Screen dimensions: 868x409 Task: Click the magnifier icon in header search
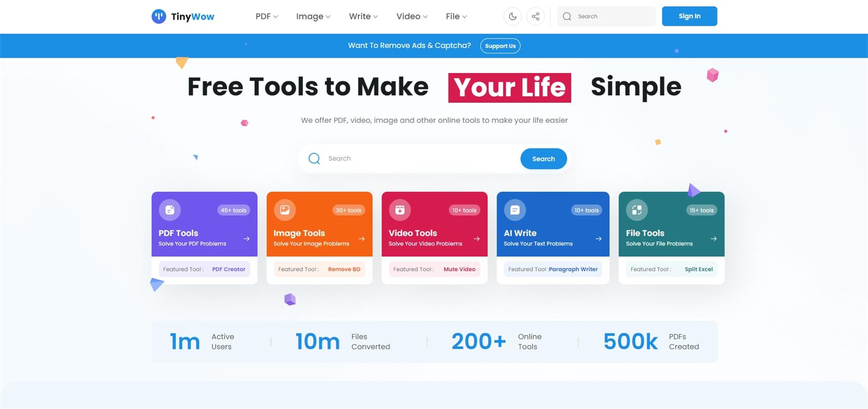pyautogui.click(x=567, y=16)
